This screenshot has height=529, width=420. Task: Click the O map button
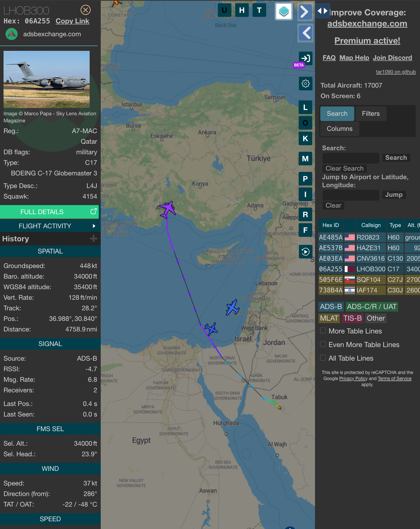pyautogui.click(x=305, y=123)
